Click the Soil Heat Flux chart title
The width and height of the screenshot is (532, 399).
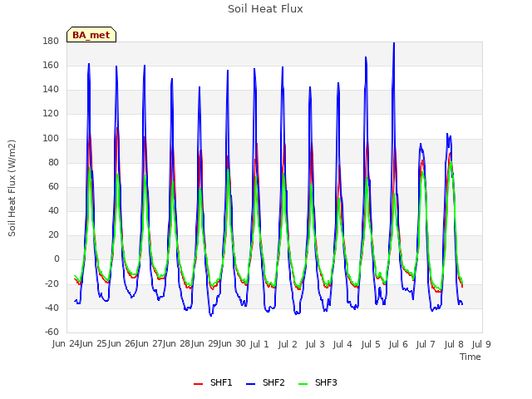coord(265,9)
